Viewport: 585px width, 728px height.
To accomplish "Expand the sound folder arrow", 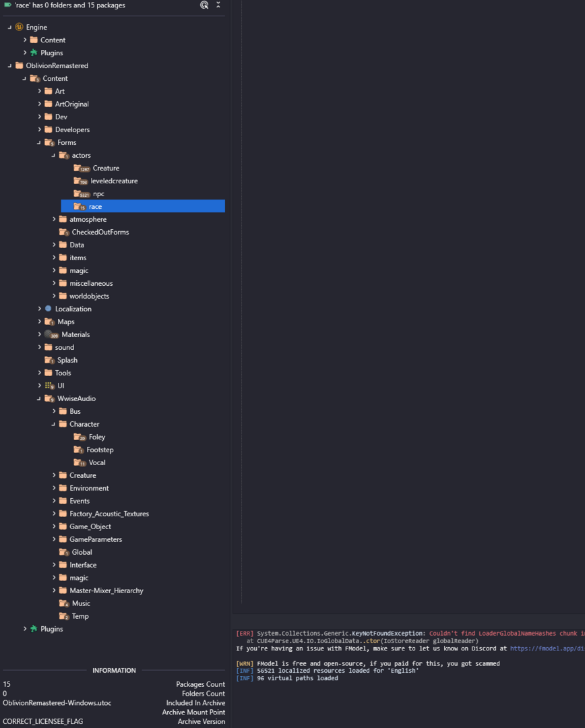I will click(x=40, y=347).
